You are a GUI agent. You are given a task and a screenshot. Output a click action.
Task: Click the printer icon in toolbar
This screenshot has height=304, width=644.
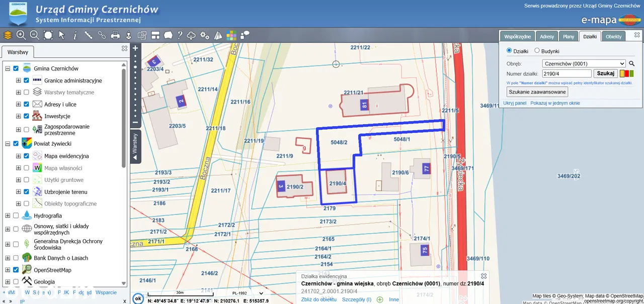(115, 35)
